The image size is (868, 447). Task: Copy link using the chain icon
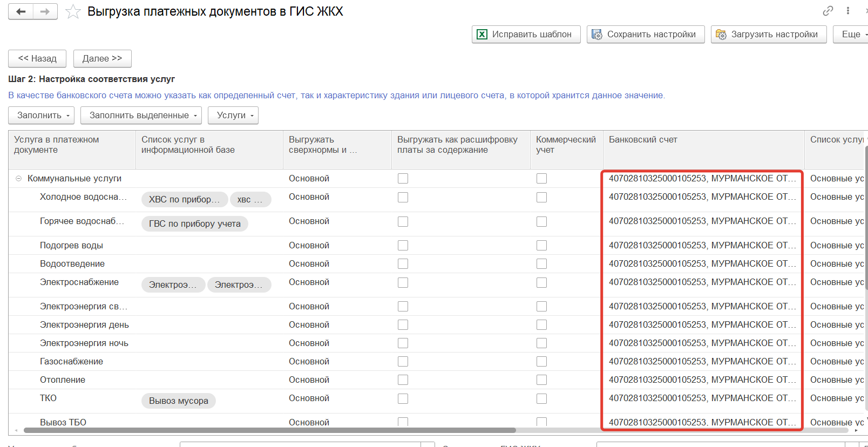click(x=828, y=11)
